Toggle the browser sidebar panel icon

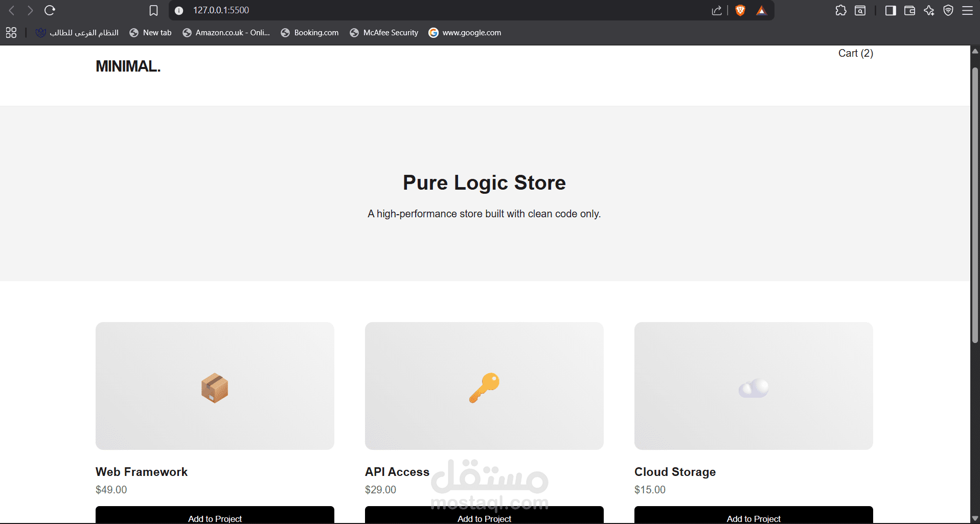pyautogui.click(x=891, y=10)
